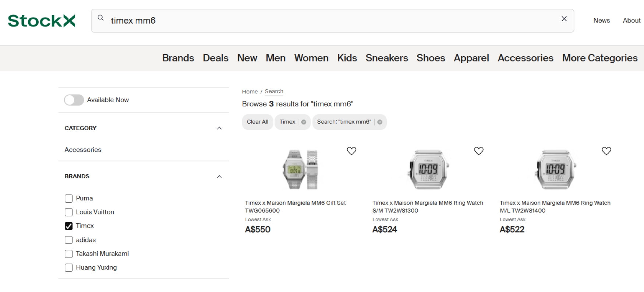Open the Ring Watch S/M product image
The height and width of the screenshot is (292, 644).
coord(428,170)
